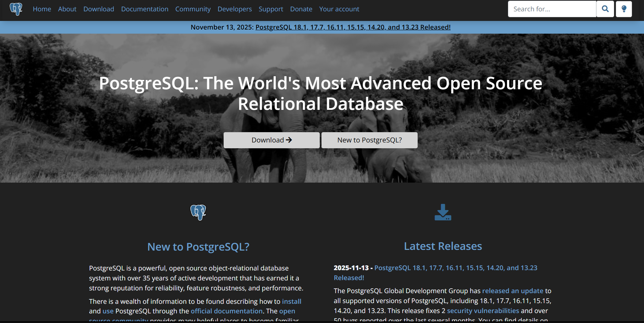Viewport: 644px width, 323px height.
Task: Open the About section
Action: 67,9
